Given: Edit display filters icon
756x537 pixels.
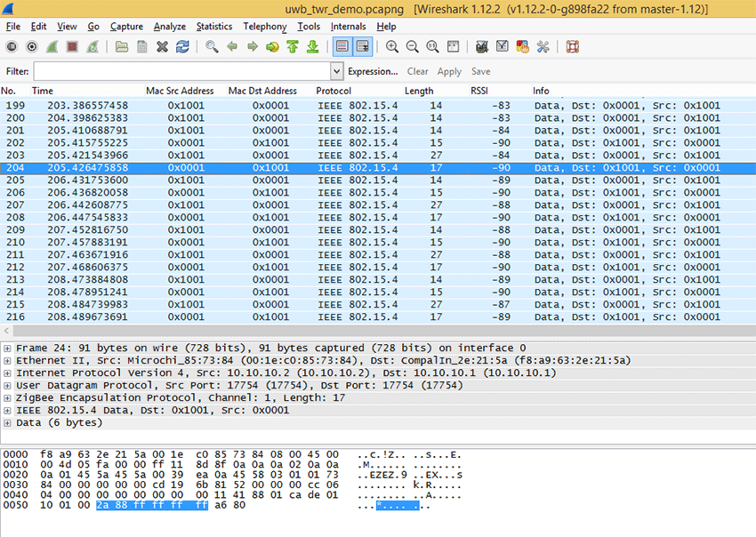Looking at the screenshot, I should point(502,47).
